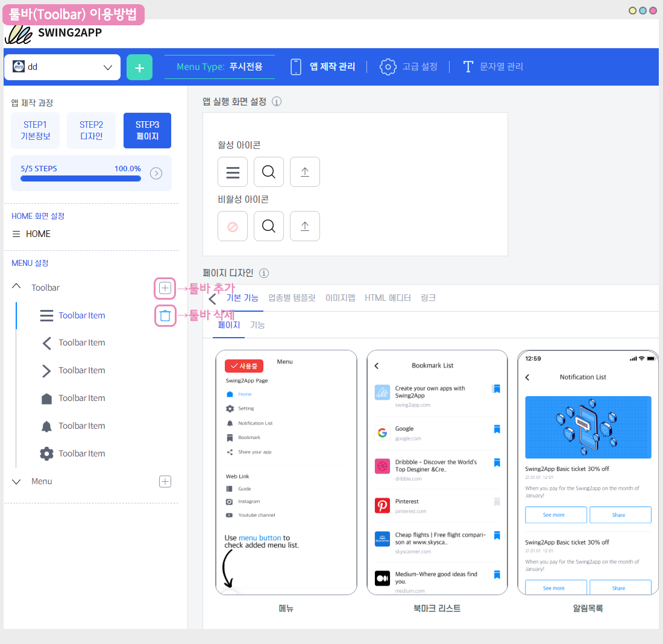Screen dimensions: 663x644
Task: Expand the Menu tree section
Action: [x=17, y=481]
